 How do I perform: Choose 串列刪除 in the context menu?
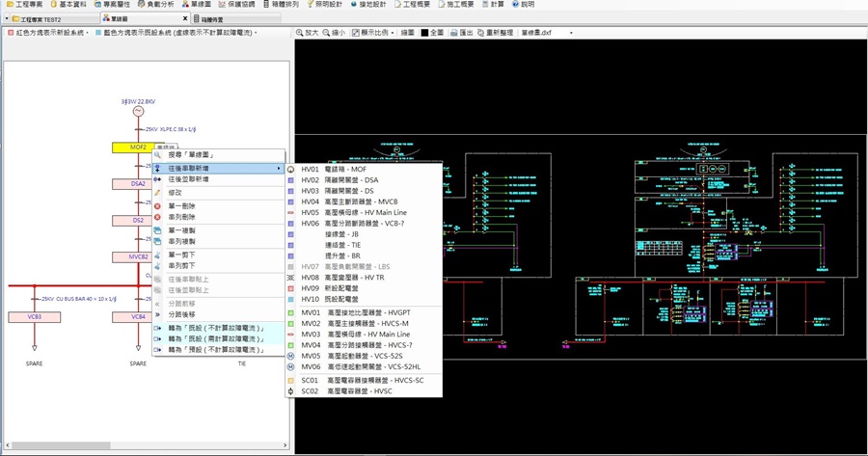[219, 217]
